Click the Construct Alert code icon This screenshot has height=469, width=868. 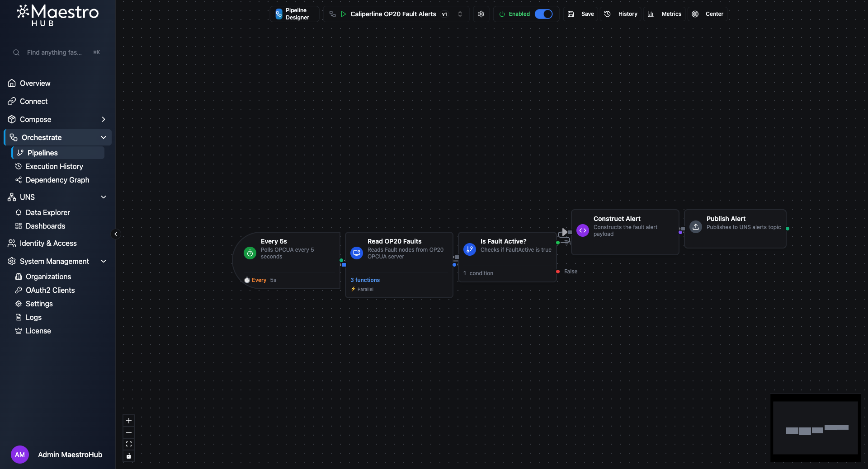(x=582, y=230)
